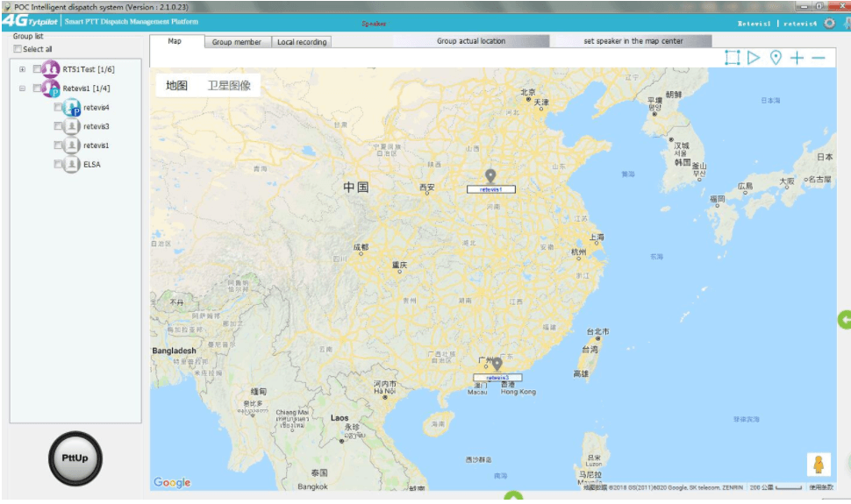Viewport: 851px width, 504px height.
Task: Check the RT51Test group checkbox
Action: point(37,69)
